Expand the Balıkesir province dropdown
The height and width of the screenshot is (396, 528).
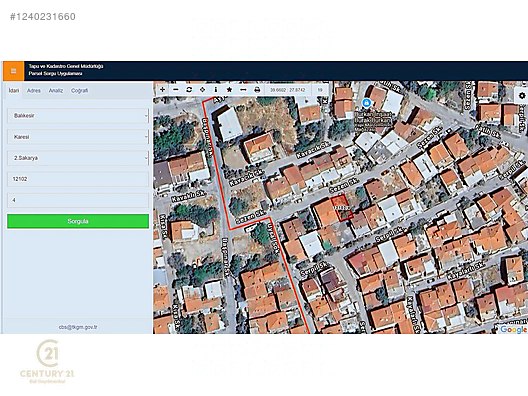pos(78,116)
